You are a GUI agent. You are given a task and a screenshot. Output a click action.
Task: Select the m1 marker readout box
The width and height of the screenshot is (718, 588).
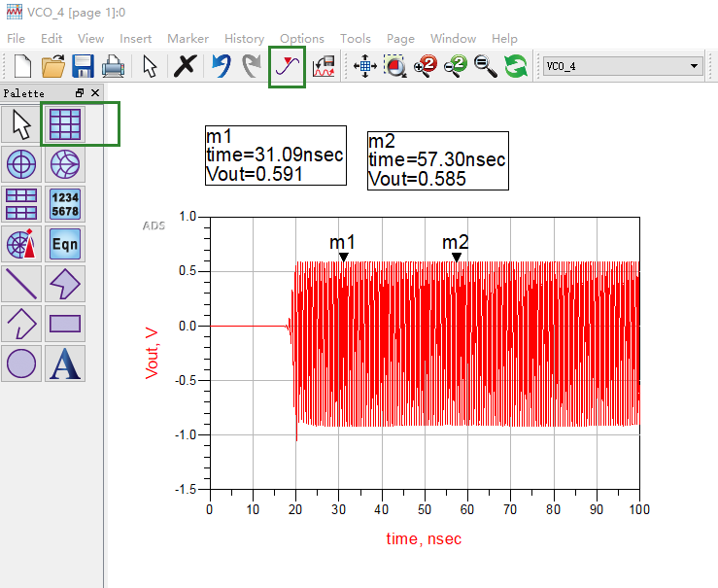pyautogui.click(x=274, y=156)
